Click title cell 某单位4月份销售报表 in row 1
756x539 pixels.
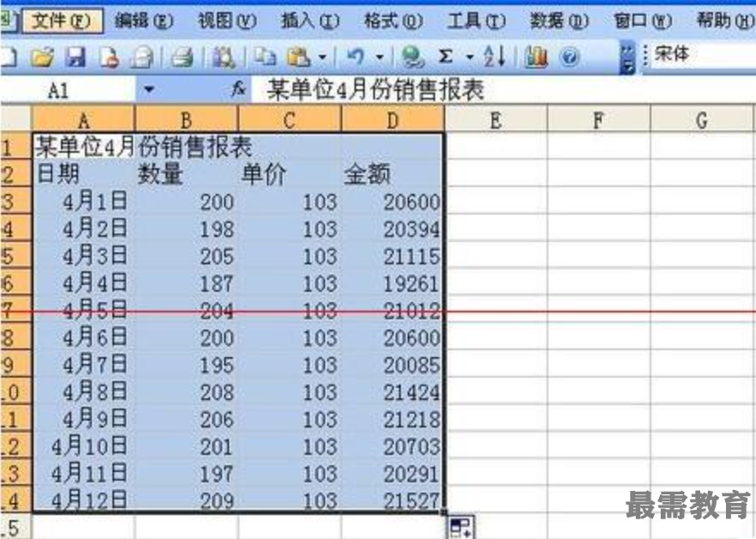tap(144, 146)
